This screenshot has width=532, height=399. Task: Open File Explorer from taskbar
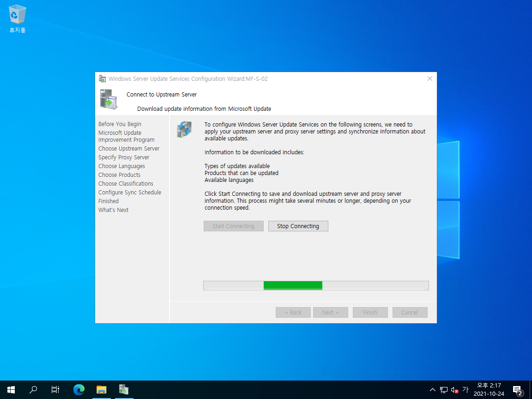coord(102,389)
